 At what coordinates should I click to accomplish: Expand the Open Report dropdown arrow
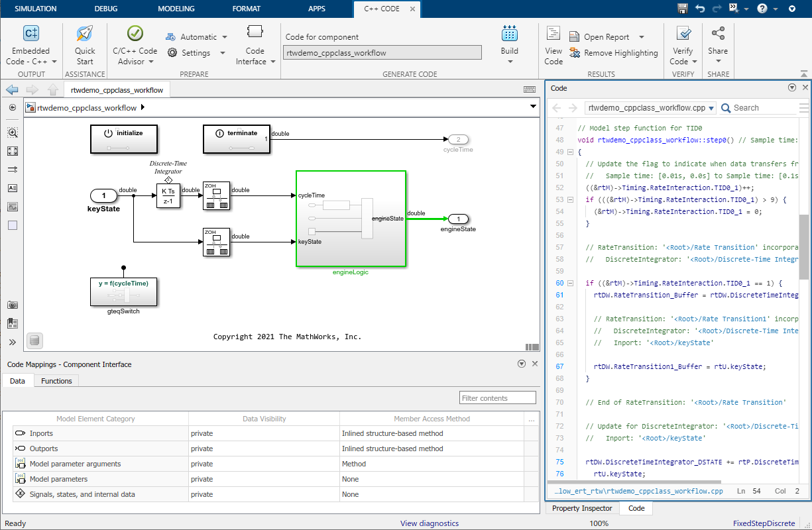[642, 37]
